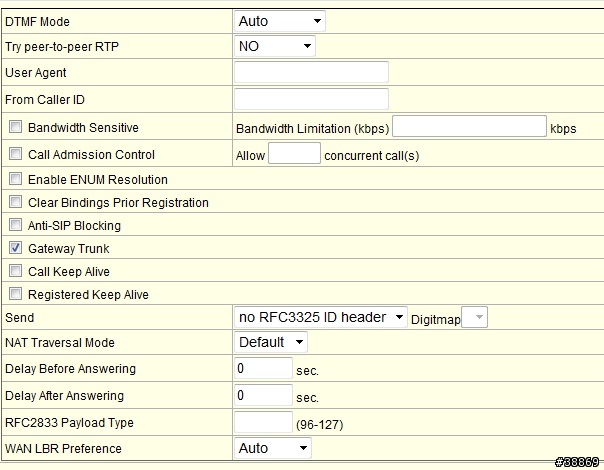Enable Anti-SIP Blocking checkbox
Viewport: 604px width, 470px height.
click(15, 225)
